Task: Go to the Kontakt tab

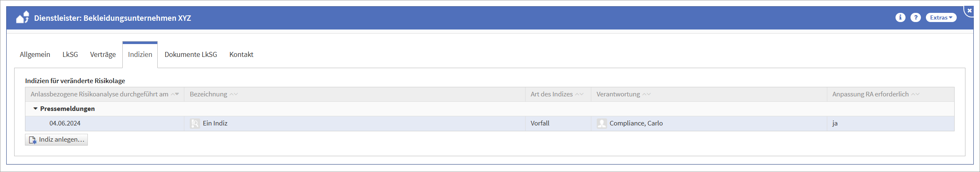Action: [x=241, y=54]
